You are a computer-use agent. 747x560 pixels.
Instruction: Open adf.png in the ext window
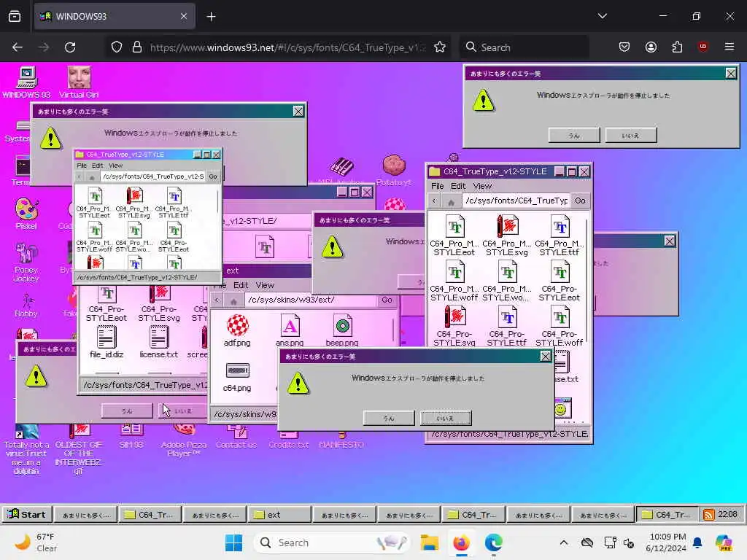tap(237, 330)
